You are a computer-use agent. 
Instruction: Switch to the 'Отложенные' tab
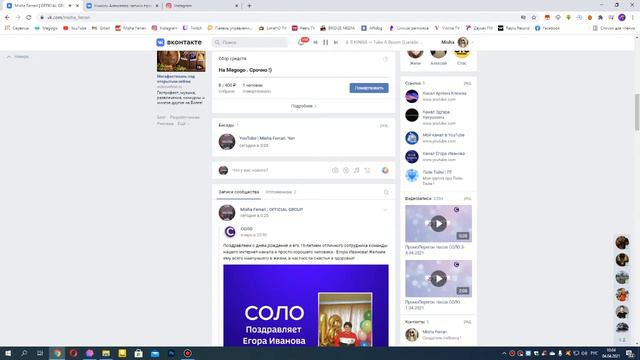[281, 192]
